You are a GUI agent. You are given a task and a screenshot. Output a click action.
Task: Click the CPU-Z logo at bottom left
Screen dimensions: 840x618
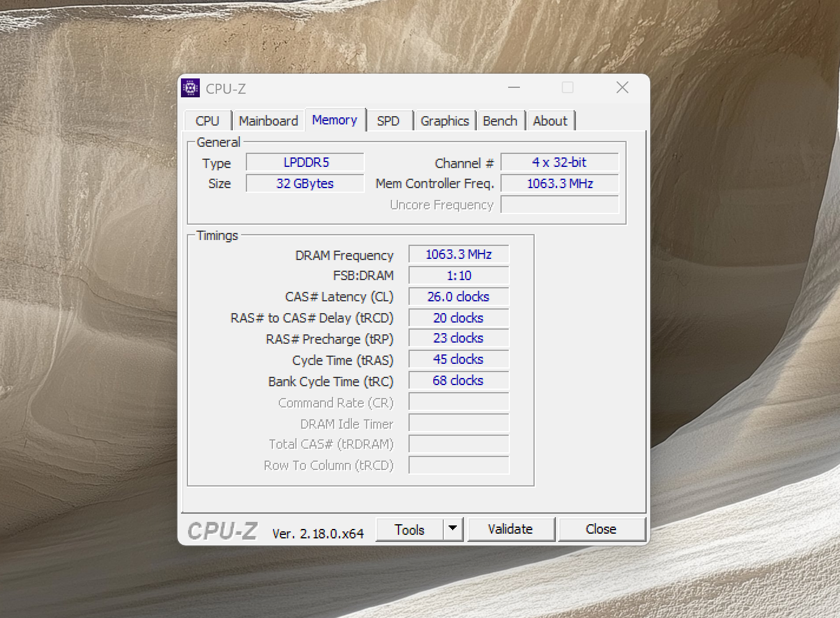pos(223,531)
